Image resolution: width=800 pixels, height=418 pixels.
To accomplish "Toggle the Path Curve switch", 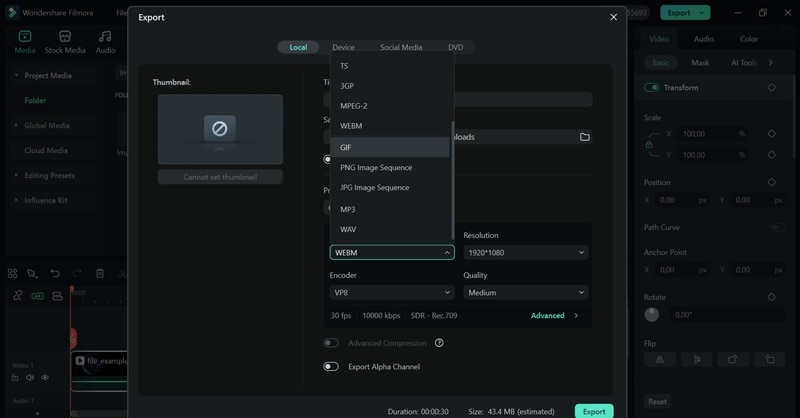I will coord(777,227).
